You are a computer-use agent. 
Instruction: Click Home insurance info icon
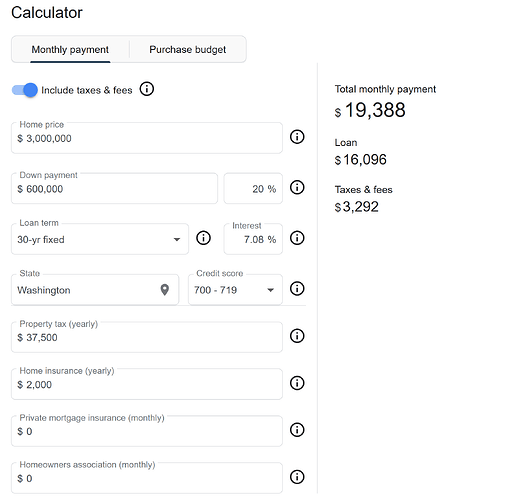tap(297, 383)
